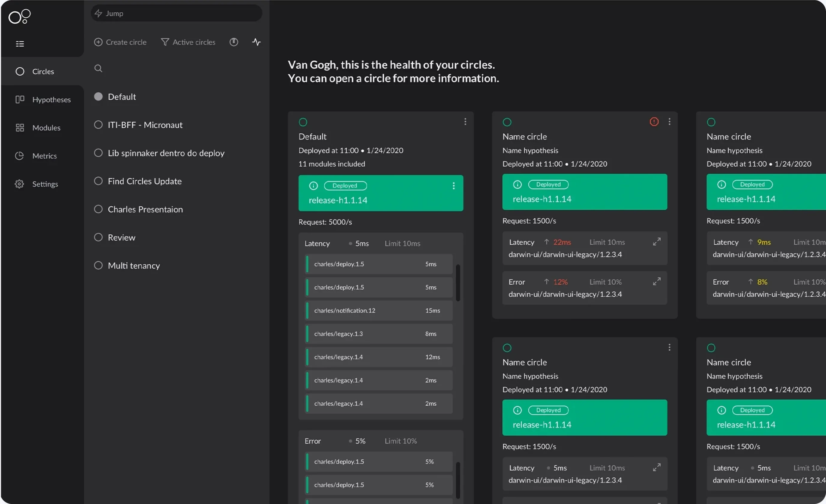Click info icon in Default card's Deployed banner
Image resolution: width=826 pixels, height=504 pixels.
coord(313,186)
